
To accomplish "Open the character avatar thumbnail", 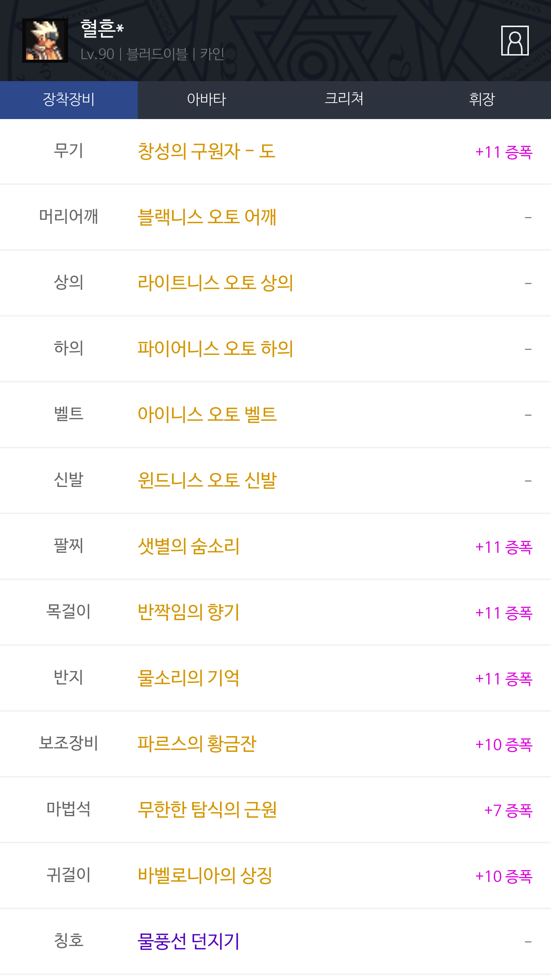I will point(45,41).
